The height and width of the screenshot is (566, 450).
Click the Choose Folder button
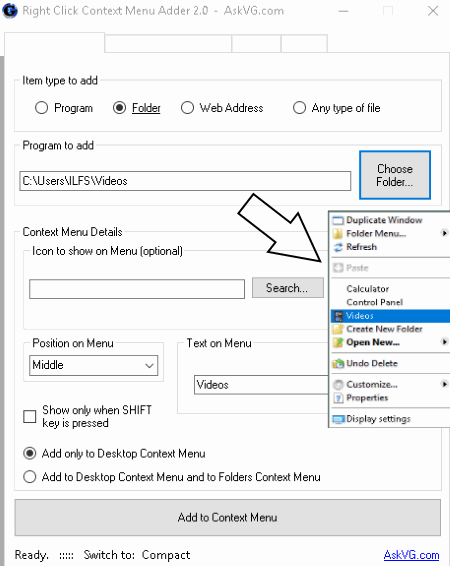(395, 175)
